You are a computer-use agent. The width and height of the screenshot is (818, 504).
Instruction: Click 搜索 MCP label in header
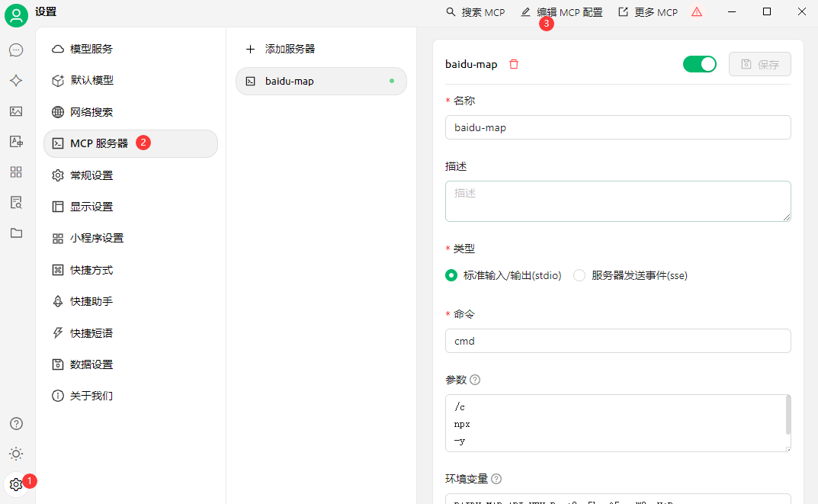point(483,12)
